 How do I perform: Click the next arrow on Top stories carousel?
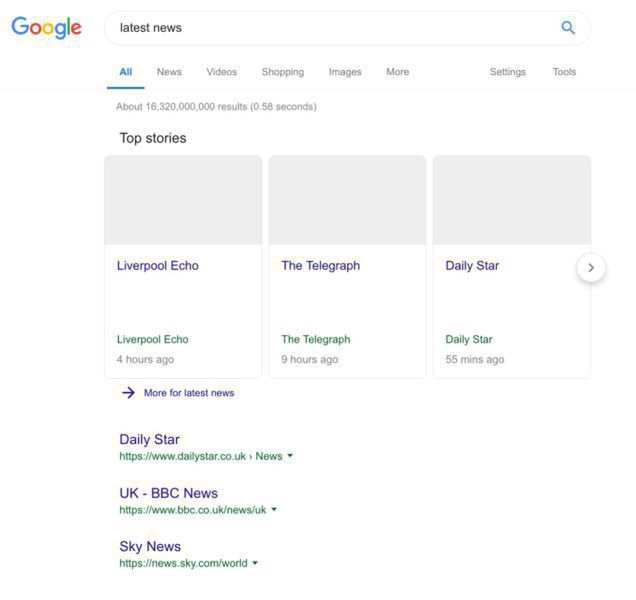pyautogui.click(x=591, y=267)
